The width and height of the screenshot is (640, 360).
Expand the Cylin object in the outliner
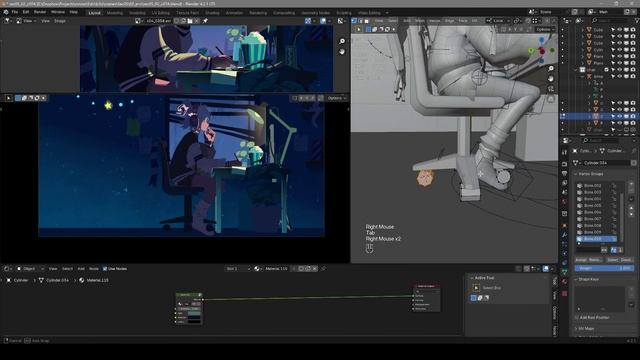coord(582,50)
